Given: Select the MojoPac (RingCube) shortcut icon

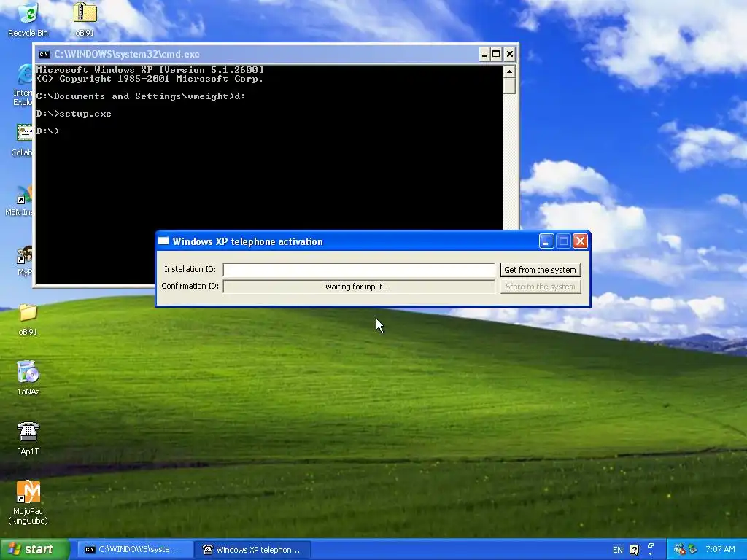Looking at the screenshot, I should pos(28,491).
